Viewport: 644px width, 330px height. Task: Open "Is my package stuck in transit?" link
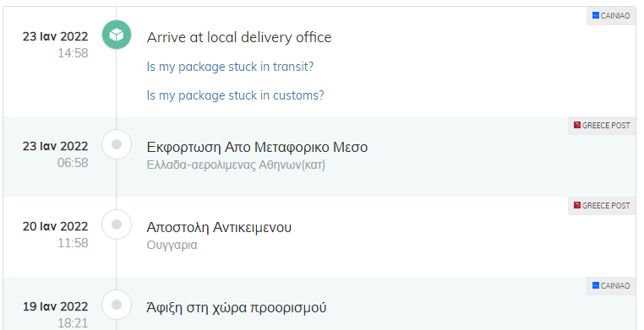pyautogui.click(x=230, y=67)
